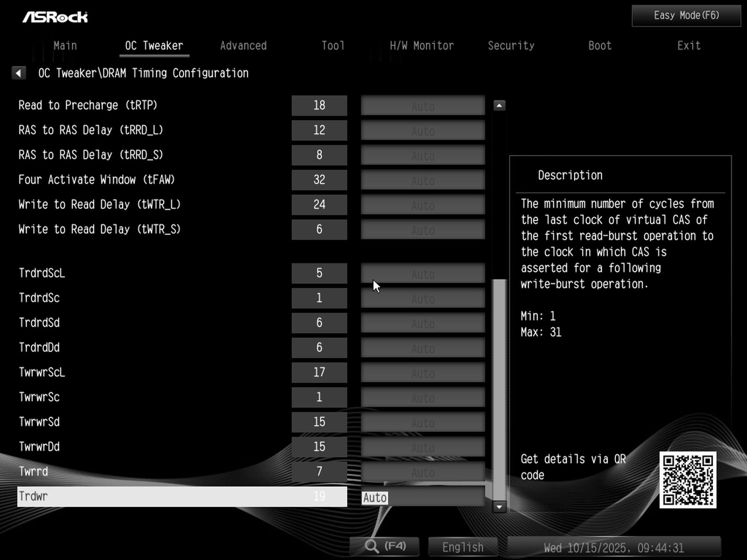Open the Auto dropdown for the selected Trdwr setting
The width and height of the screenshot is (747, 560).
(x=423, y=497)
